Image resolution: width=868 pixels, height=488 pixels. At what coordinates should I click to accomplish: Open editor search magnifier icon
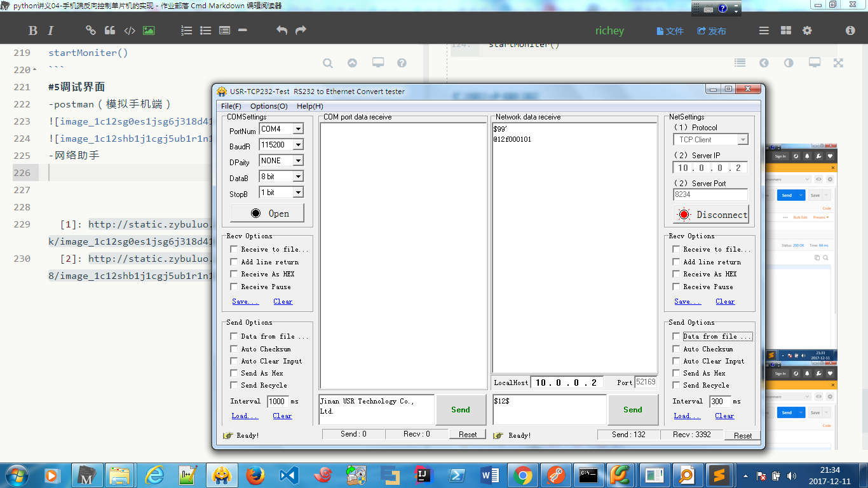(x=328, y=63)
